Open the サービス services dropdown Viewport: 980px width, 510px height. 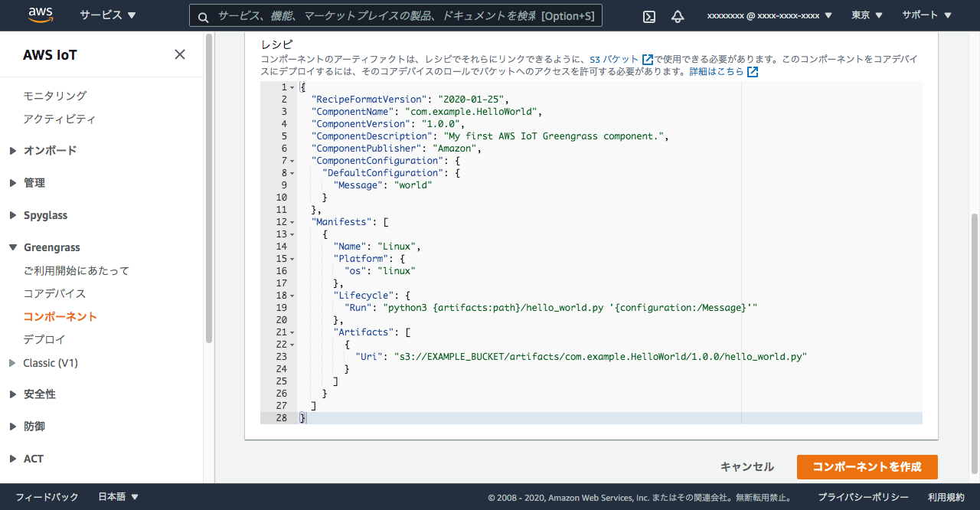click(108, 15)
